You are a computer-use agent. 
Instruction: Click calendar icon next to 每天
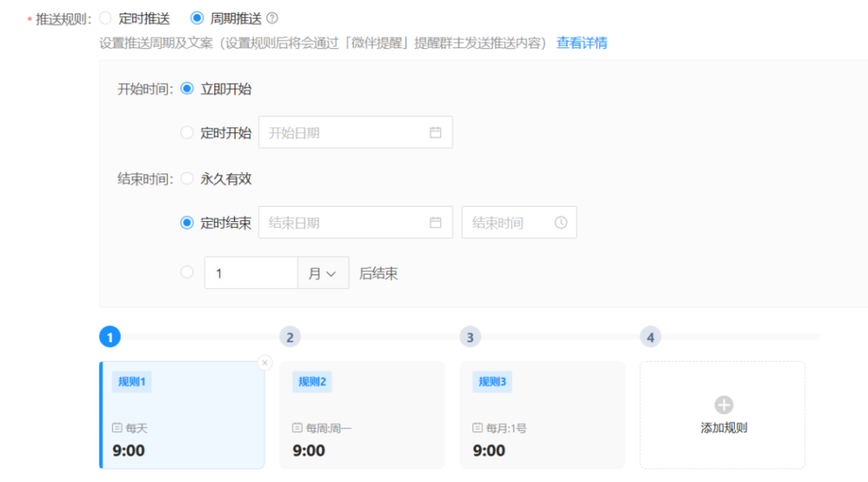click(x=118, y=428)
